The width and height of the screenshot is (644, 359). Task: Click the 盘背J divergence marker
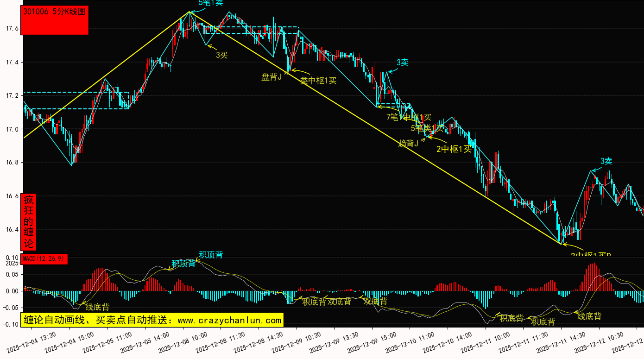point(271,77)
